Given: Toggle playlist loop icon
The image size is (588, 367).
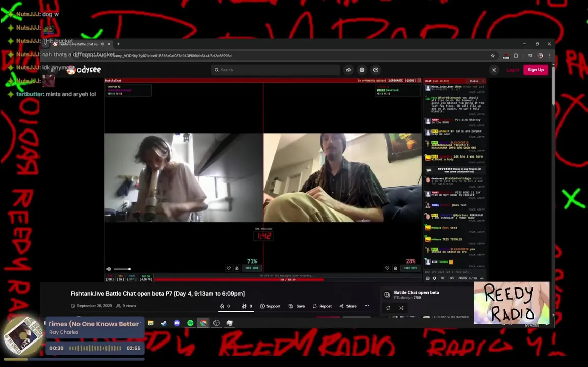Looking at the screenshot, I should point(388,308).
